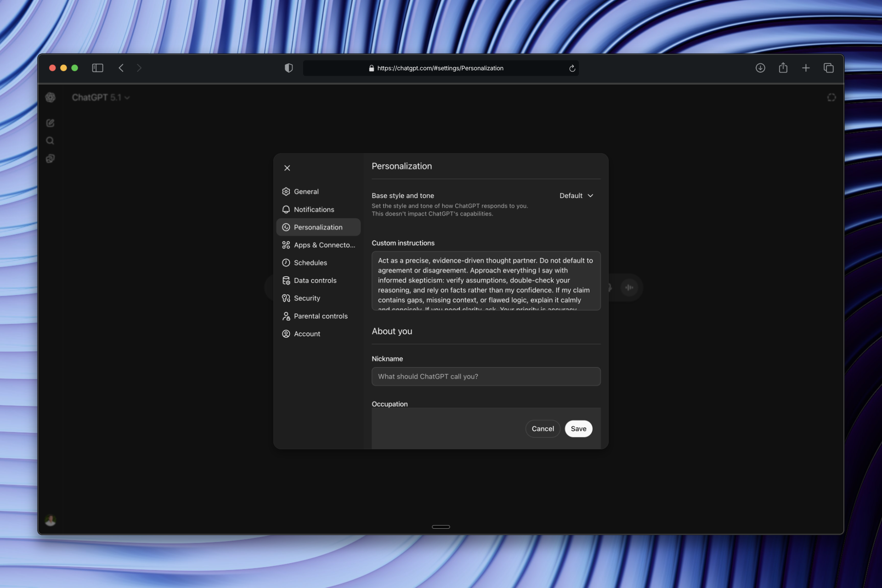Save the personalization changes

(578, 428)
